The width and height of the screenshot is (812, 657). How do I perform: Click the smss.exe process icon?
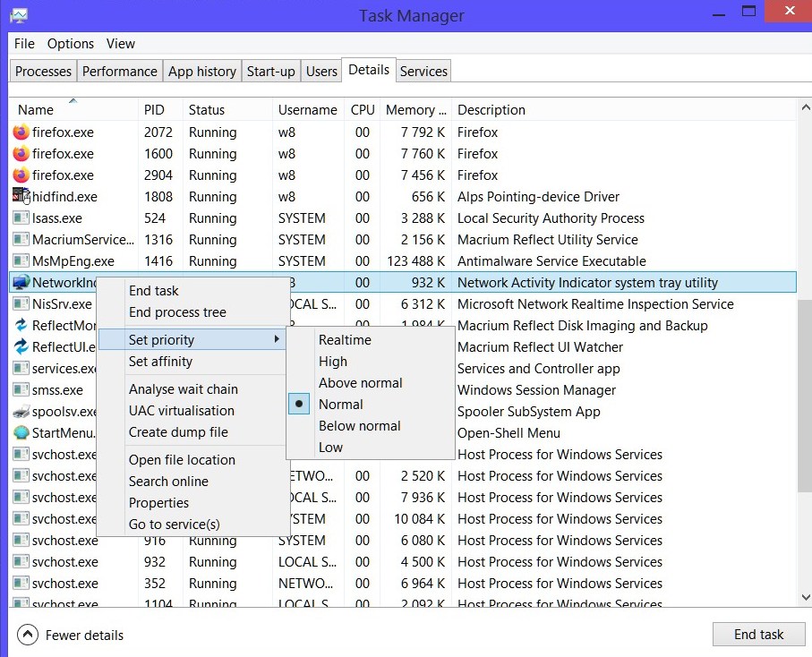pyautogui.click(x=21, y=390)
